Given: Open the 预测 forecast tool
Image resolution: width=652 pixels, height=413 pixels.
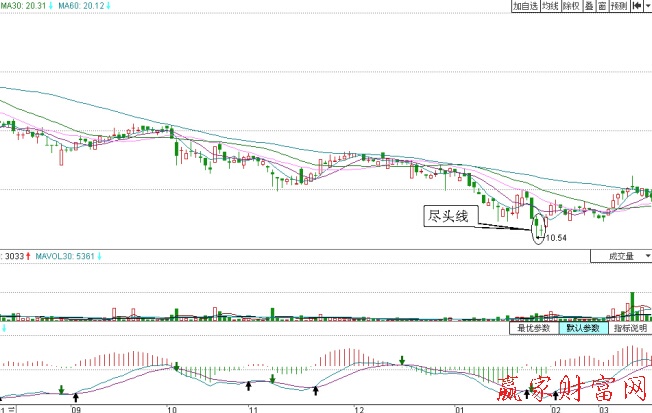Looking at the screenshot, I should (x=619, y=6).
